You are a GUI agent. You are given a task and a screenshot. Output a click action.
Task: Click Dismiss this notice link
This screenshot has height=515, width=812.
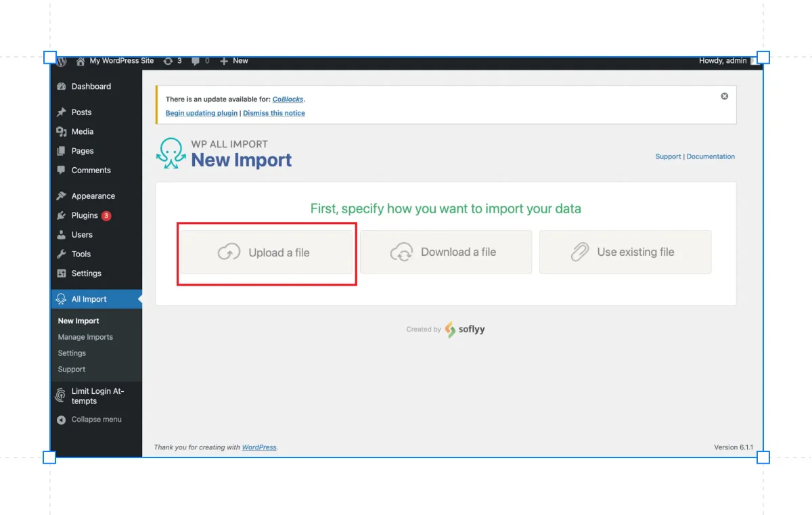[274, 113]
